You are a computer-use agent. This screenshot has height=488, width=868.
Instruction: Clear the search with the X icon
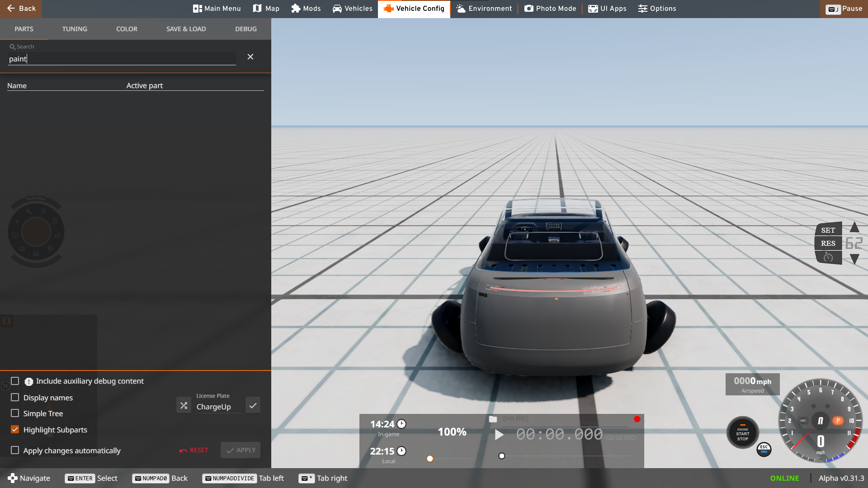[x=250, y=57]
